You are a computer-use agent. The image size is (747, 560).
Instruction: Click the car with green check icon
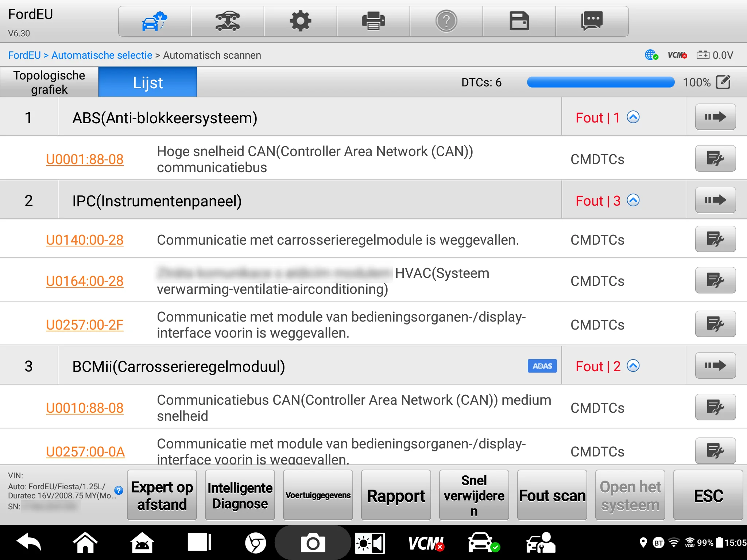[x=484, y=543]
